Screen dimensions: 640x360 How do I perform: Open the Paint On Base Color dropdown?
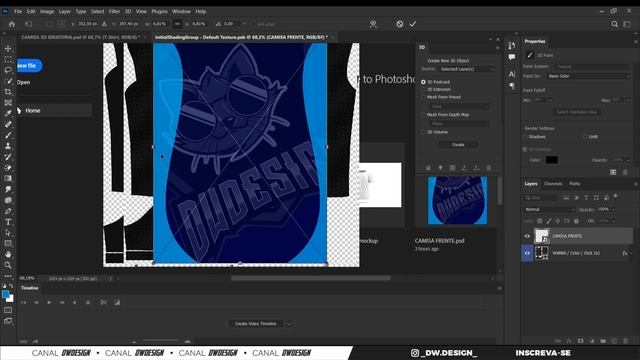tap(588, 76)
